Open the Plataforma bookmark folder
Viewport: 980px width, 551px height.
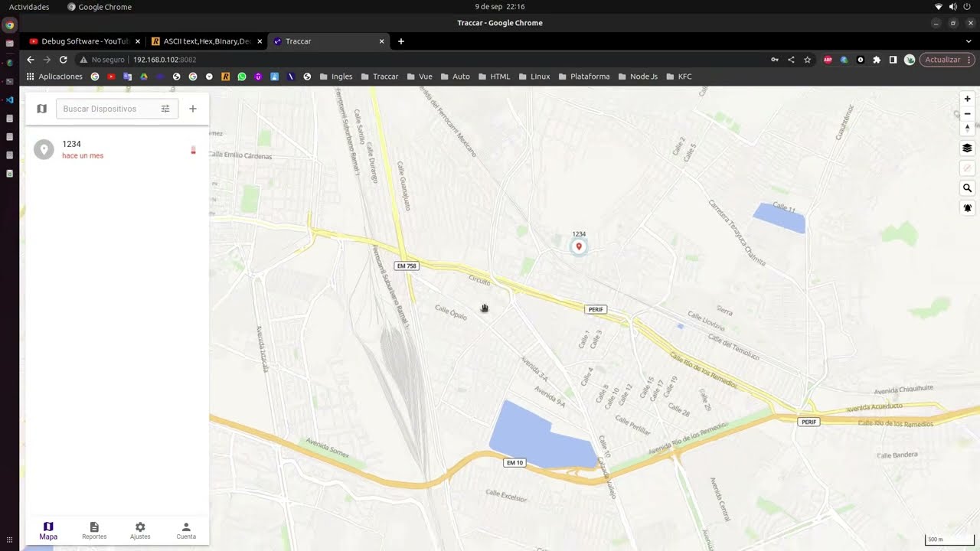point(583,77)
